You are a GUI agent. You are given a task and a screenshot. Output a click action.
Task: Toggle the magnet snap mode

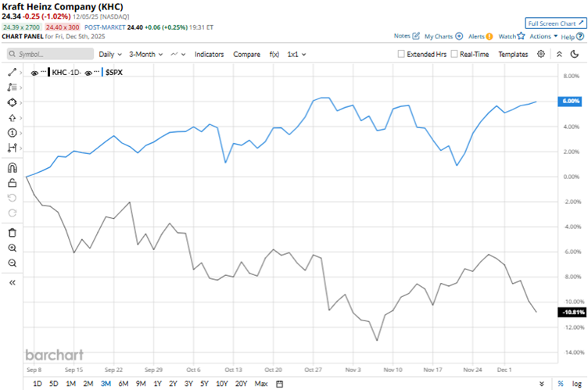point(12,167)
